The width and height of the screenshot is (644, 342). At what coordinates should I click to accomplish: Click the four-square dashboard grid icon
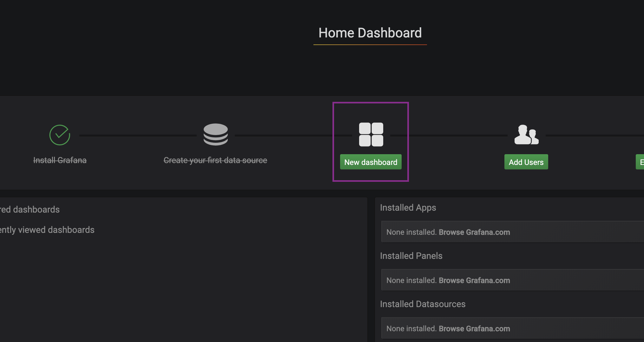point(371,135)
